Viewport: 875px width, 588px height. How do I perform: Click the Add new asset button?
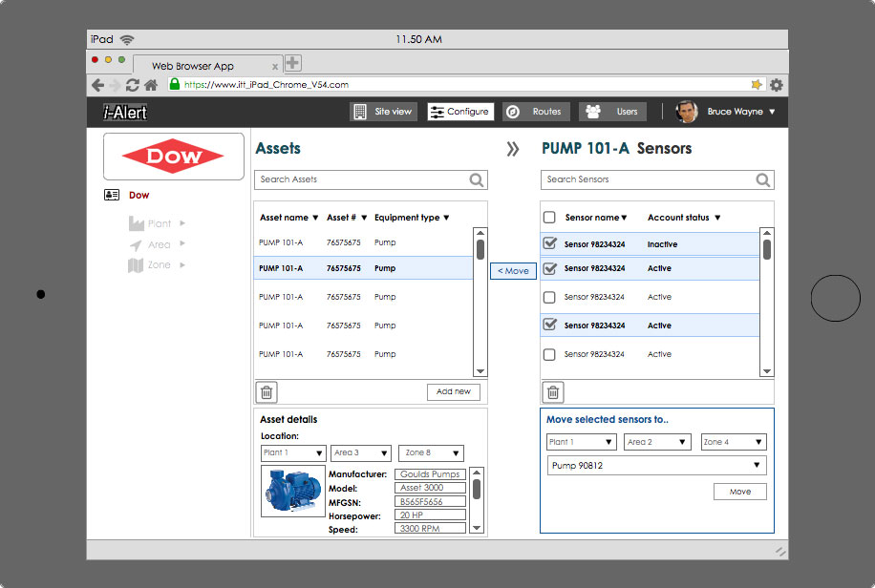(454, 392)
